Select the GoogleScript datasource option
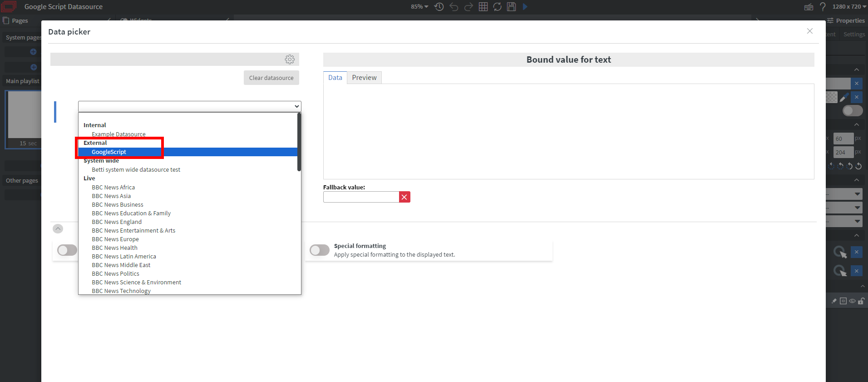The image size is (868, 382). point(188,152)
